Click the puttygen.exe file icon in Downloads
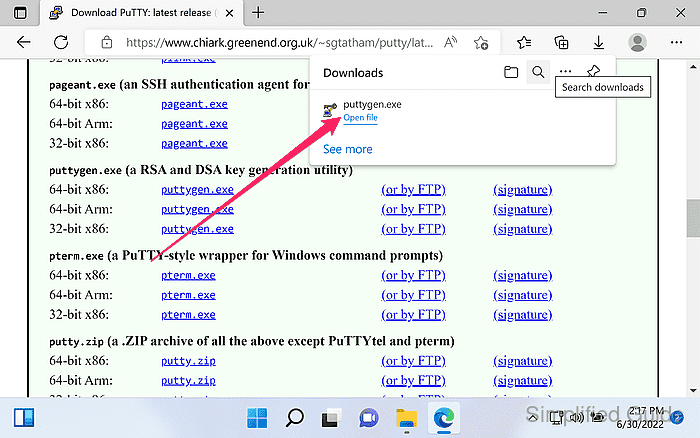 click(x=330, y=110)
